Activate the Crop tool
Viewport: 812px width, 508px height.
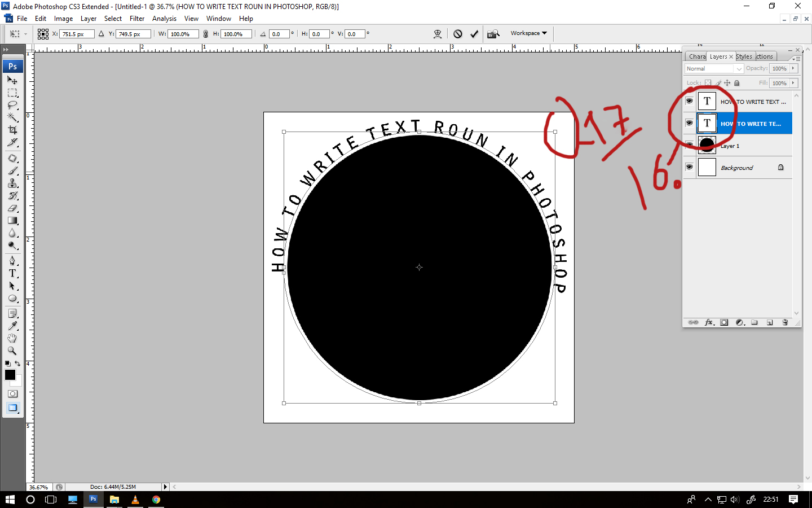(x=12, y=129)
